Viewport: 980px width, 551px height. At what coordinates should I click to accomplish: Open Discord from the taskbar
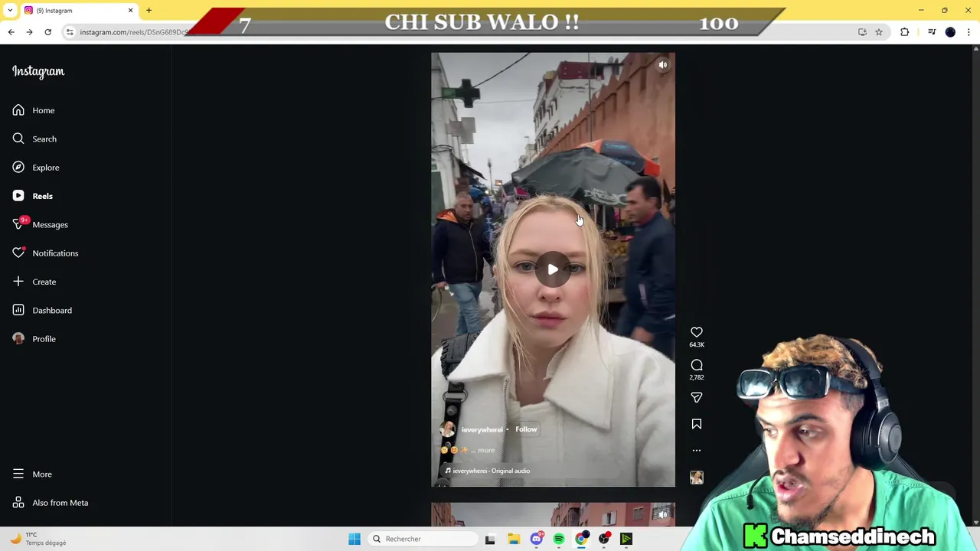coord(537,539)
